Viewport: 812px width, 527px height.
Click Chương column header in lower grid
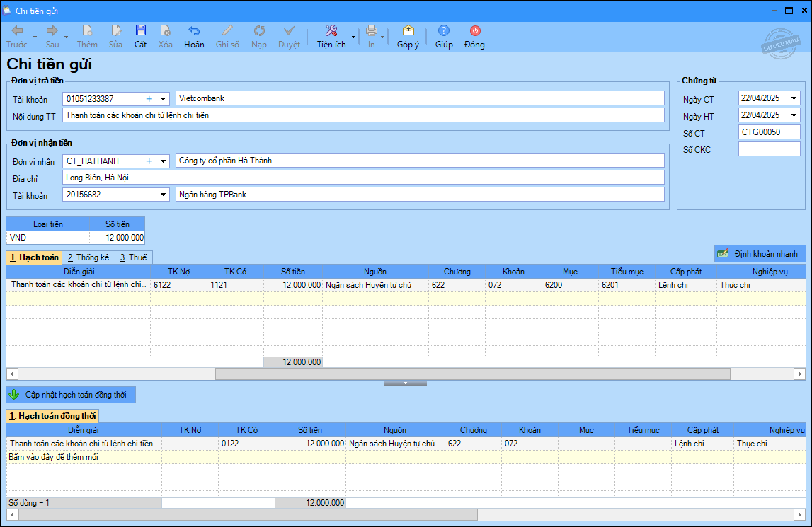point(473,429)
